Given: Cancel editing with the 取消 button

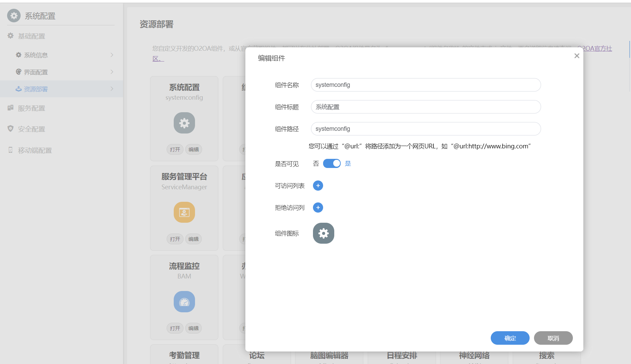Looking at the screenshot, I should click(x=553, y=338).
